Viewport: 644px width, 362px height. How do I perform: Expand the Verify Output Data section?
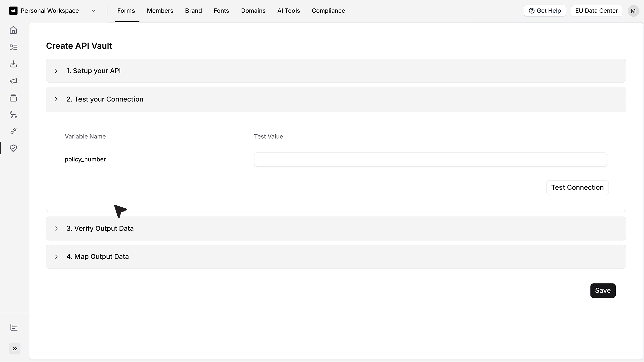click(x=336, y=228)
